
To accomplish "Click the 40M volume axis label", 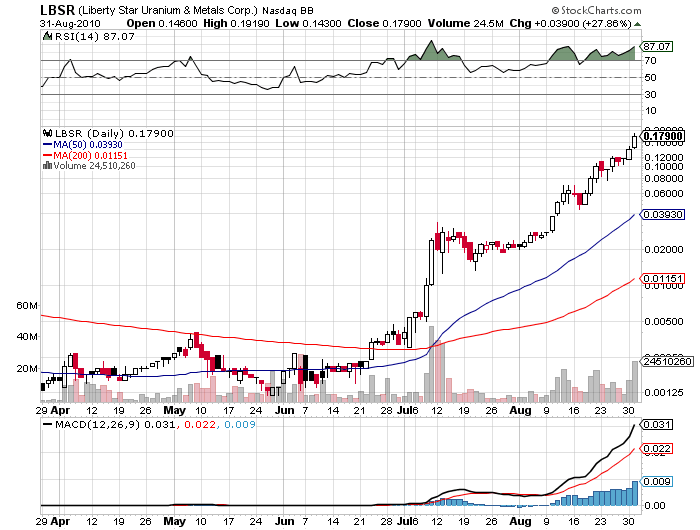I will coord(27,337).
